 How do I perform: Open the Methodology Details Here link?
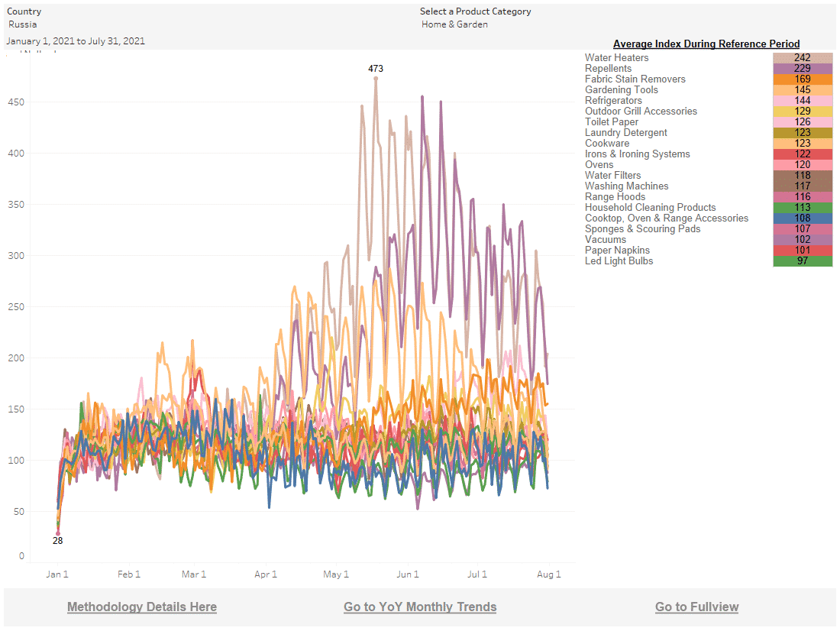(x=142, y=607)
